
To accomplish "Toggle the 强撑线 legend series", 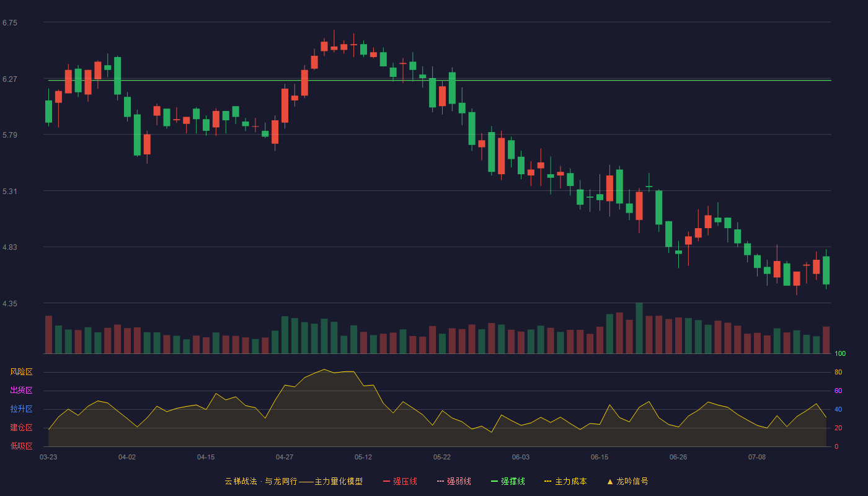I will click(508, 481).
